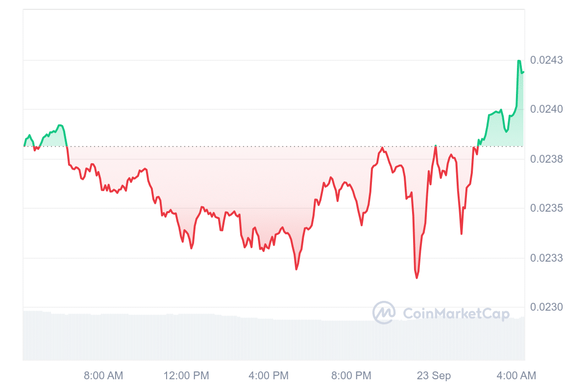Click the CoinMarketCap watermark text
This screenshot has width=588, height=392.
click(456, 314)
